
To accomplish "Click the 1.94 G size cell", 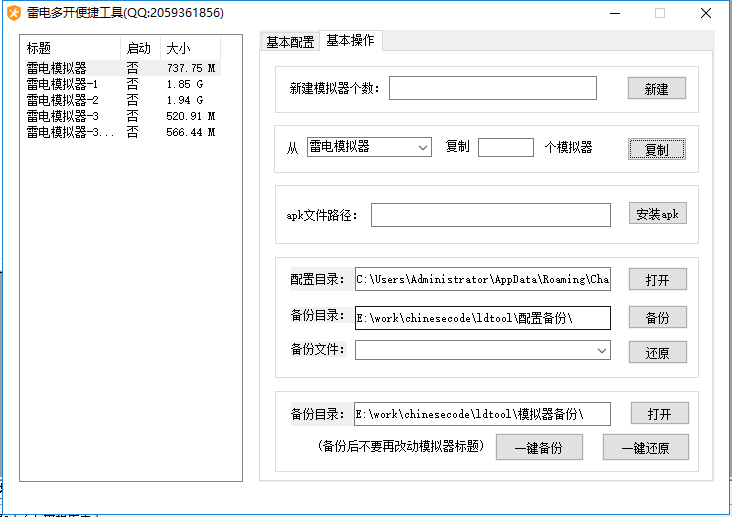I will click(x=185, y=100).
